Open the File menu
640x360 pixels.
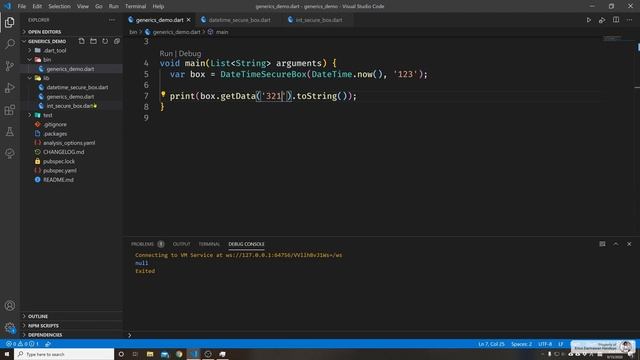tap(22, 7)
